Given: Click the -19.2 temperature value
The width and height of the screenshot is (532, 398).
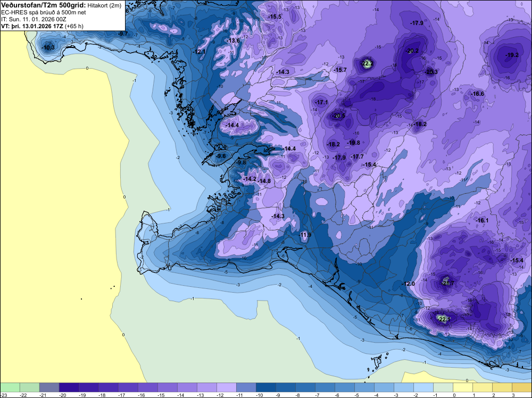Looking at the screenshot, I should point(512,55).
